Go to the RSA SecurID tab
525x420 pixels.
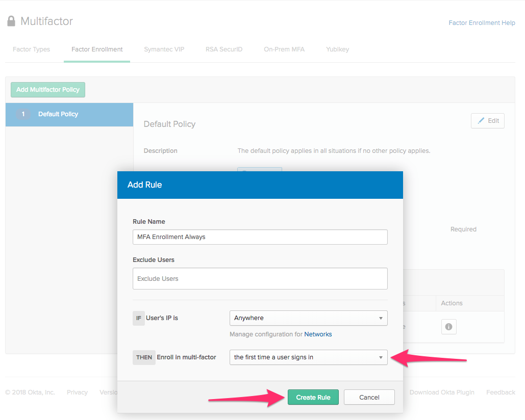tap(224, 49)
